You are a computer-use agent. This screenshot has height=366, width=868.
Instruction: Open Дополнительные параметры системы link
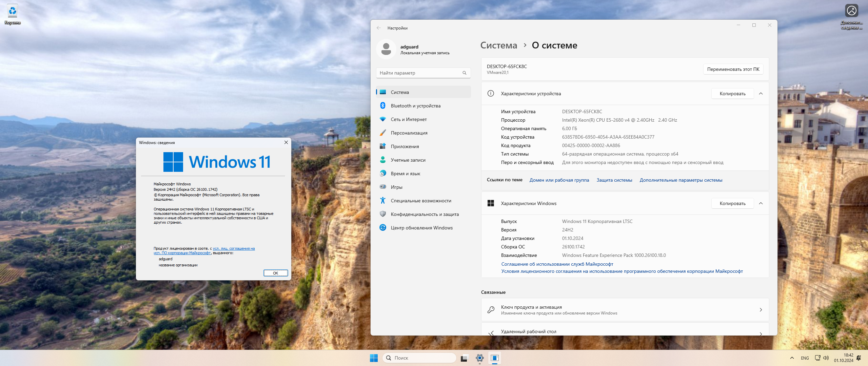pyautogui.click(x=681, y=180)
